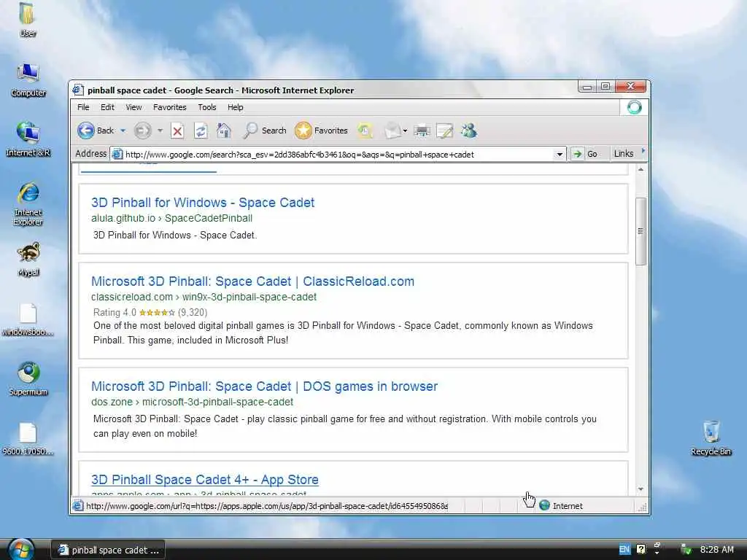Stop loading with the red X icon
Viewport: 747px width, 560px height.
(177, 131)
